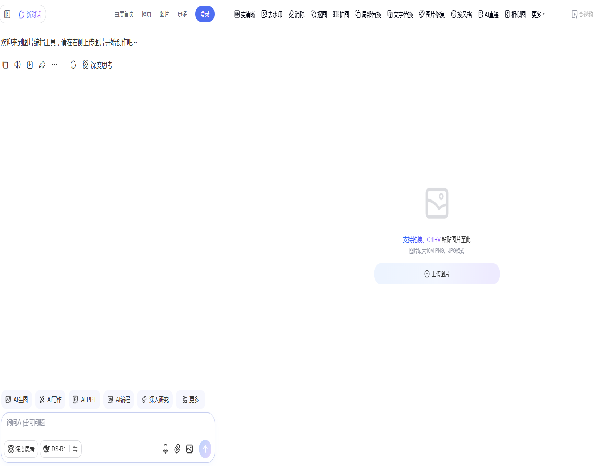Open the new chat pill button at top-left
This screenshot has width=600, height=466.
click(30, 15)
